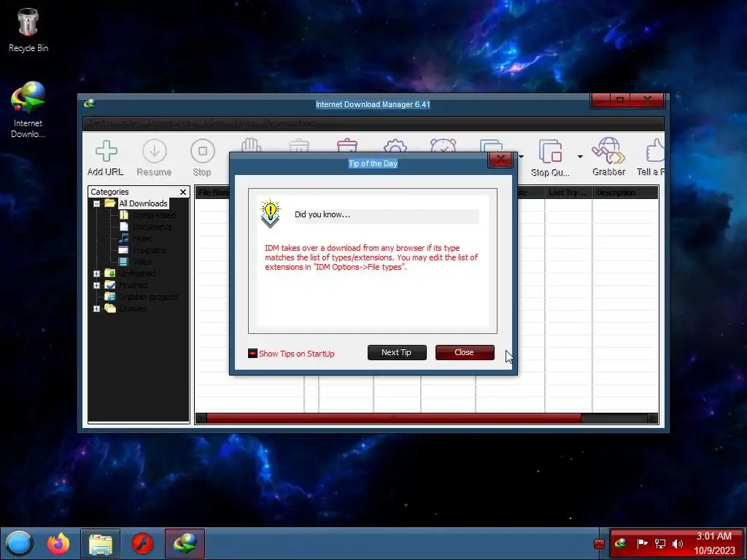Click the IDM tray icon

620,543
